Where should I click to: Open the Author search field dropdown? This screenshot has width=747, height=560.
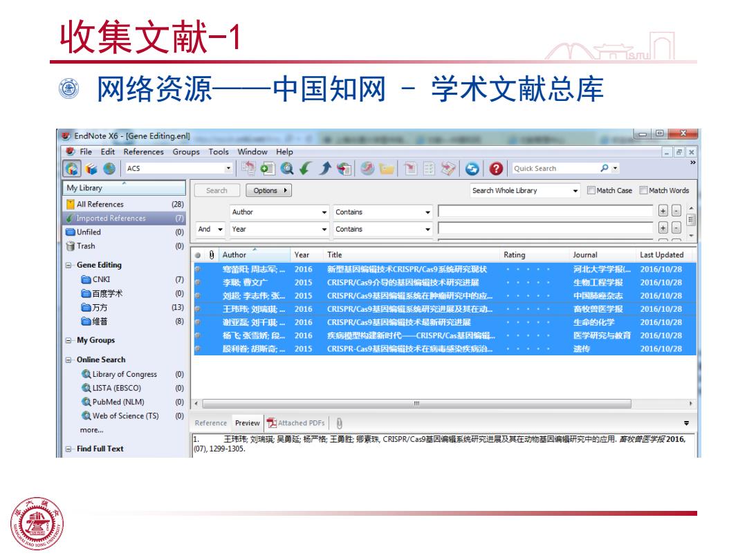coord(324,212)
